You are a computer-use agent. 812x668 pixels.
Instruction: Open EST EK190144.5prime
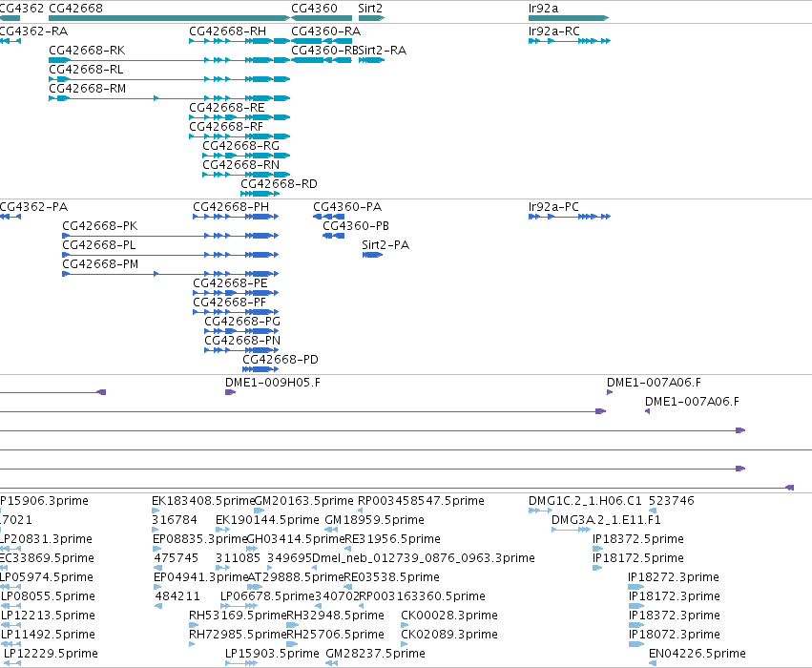pos(268,520)
